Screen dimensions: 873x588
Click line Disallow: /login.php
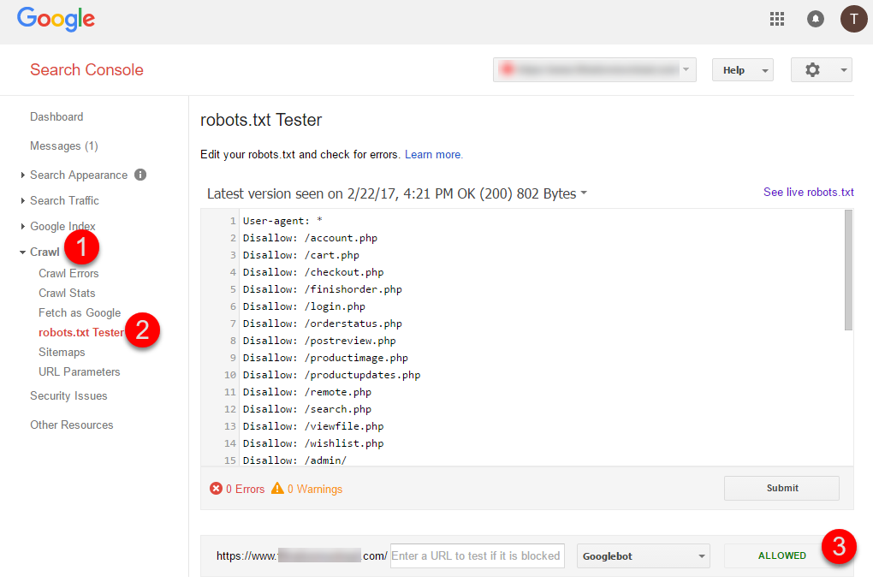[304, 306]
